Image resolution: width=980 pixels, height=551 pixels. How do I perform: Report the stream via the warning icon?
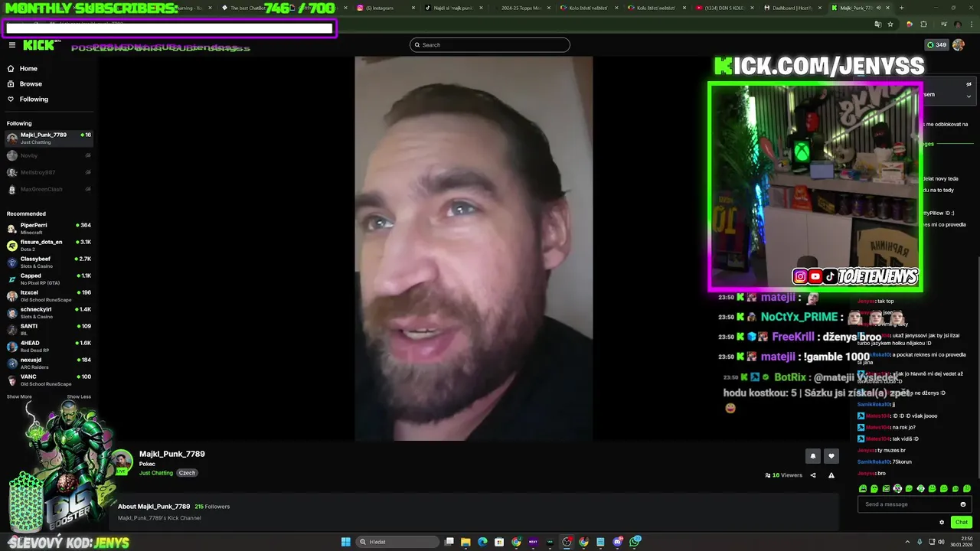[x=831, y=475]
